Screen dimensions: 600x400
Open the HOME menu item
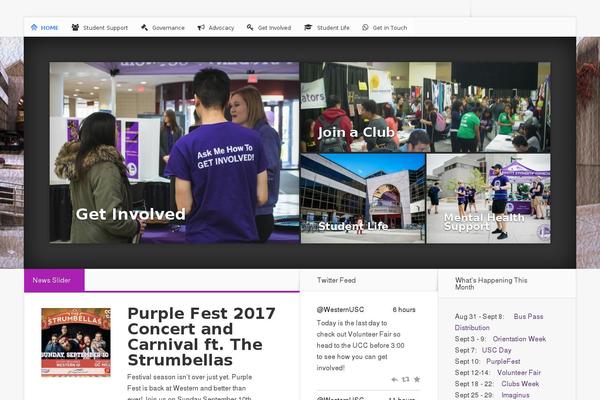[45, 28]
